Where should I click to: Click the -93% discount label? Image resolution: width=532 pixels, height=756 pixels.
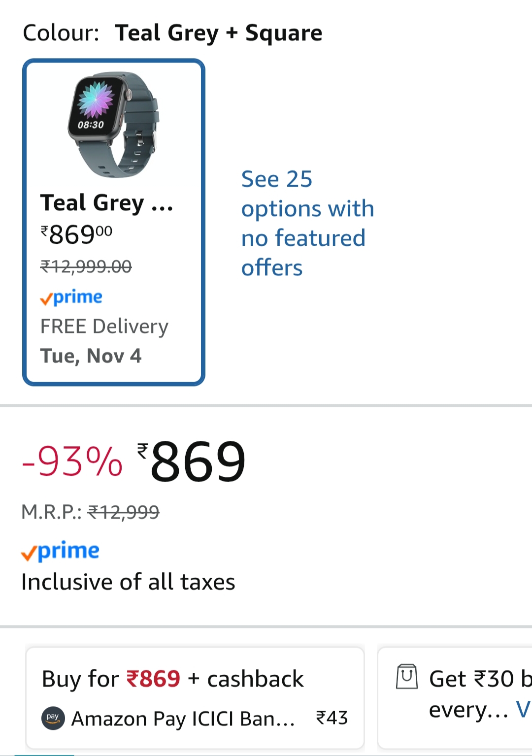coord(72,461)
